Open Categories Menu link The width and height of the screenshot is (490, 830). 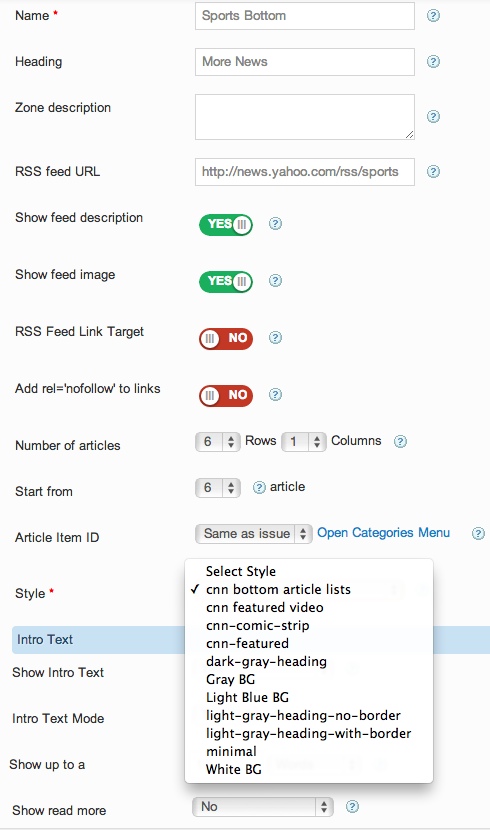384,533
